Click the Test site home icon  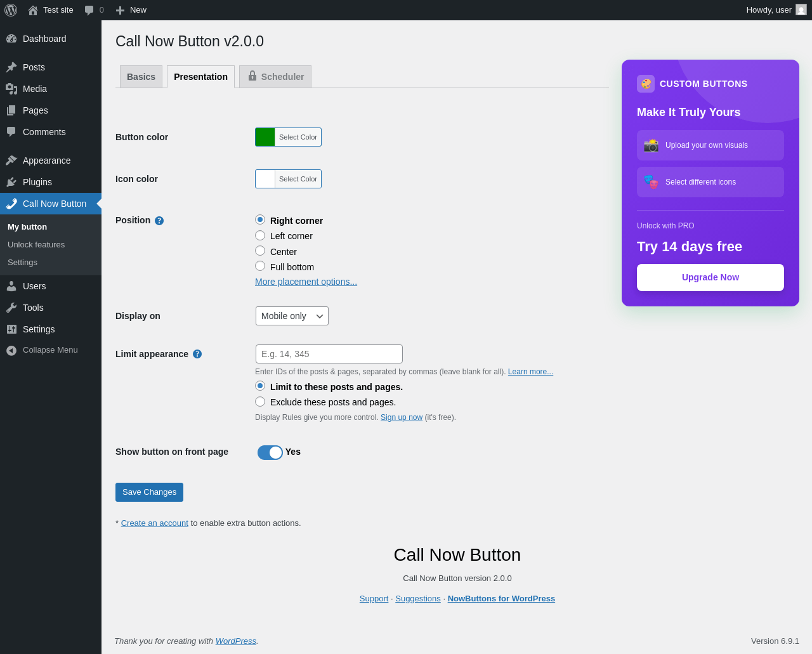(x=33, y=10)
